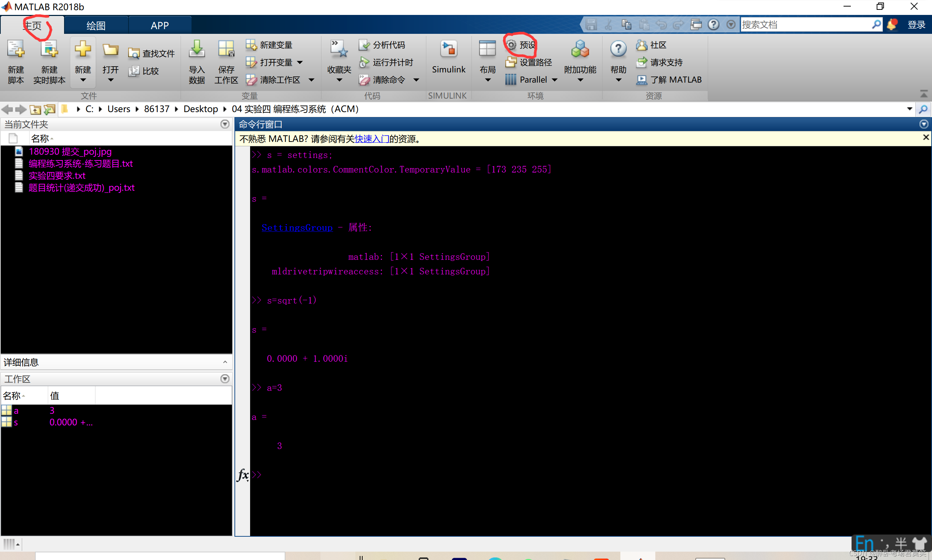The height and width of the screenshot is (560, 932).
Task: Save workspace with 保存工作区
Action: 226,62
